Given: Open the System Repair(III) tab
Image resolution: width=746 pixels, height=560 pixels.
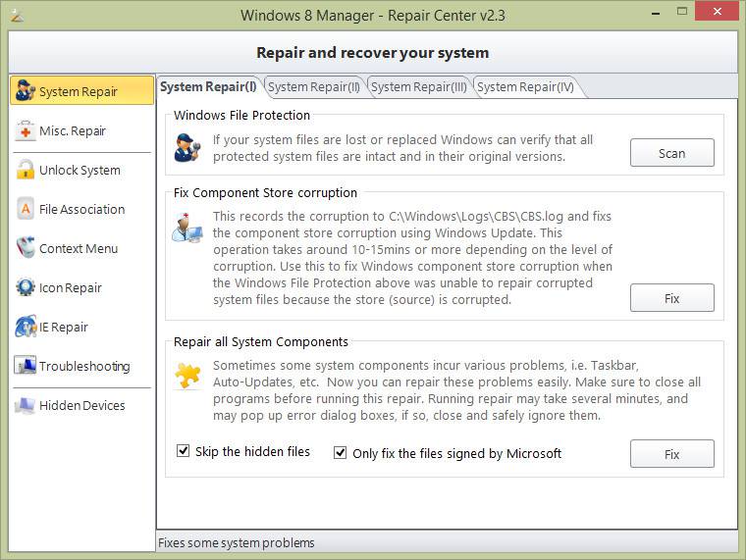Looking at the screenshot, I should pyautogui.click(x=419, y=87).
